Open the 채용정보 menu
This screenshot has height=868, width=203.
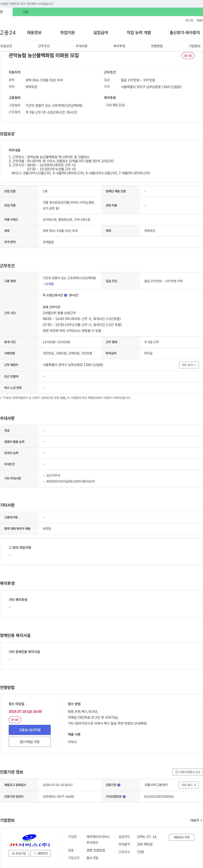pos(34,33)
